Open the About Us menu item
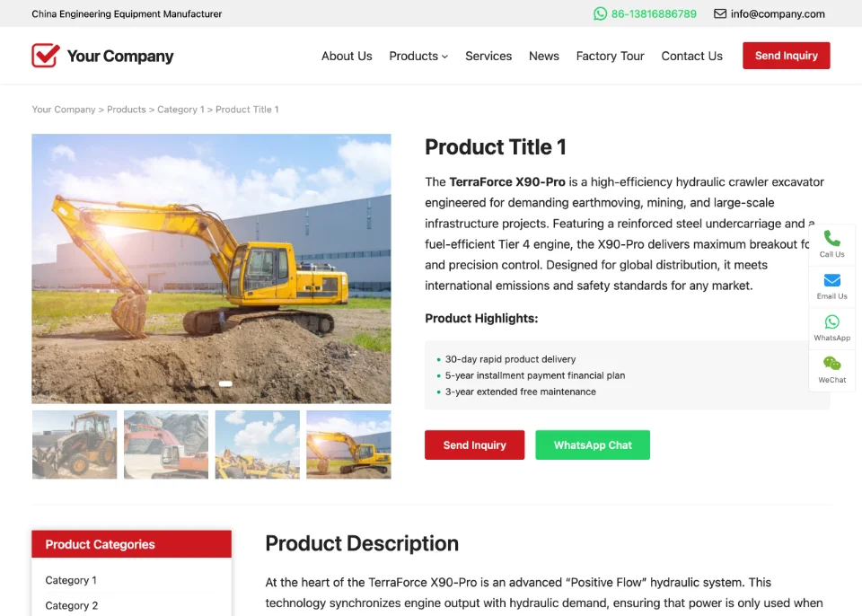This screenshot has width=862, height=616. coord(347,56)
